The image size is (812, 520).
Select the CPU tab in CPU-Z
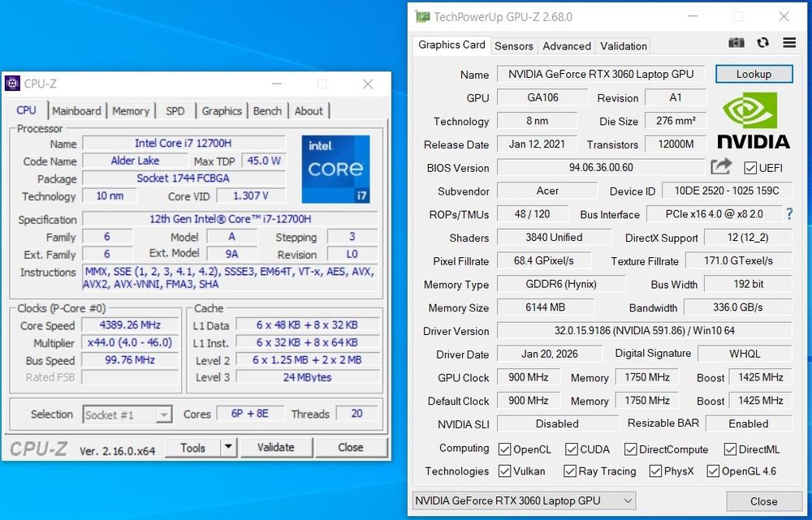tap(26, 110)
